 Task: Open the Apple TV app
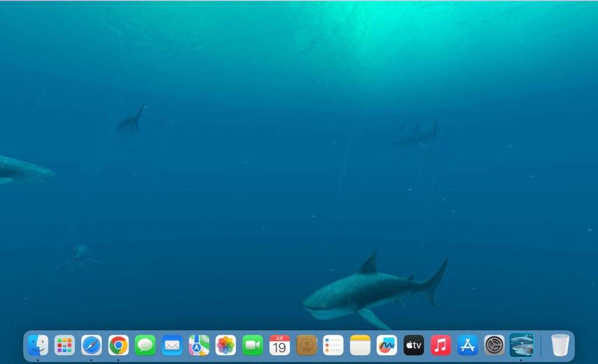click(x=414, y=345)
